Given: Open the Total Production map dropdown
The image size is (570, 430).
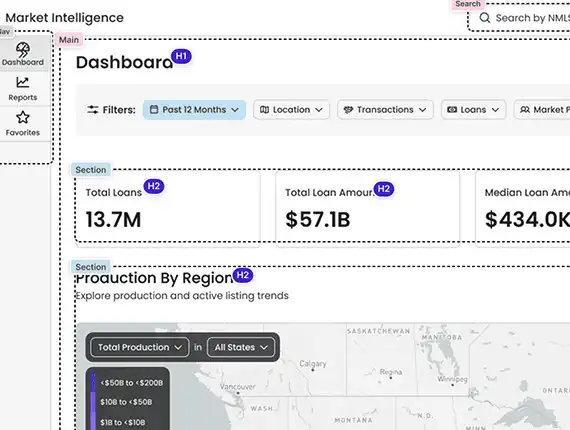Looking at the screenshot, I should pos(140,347).
